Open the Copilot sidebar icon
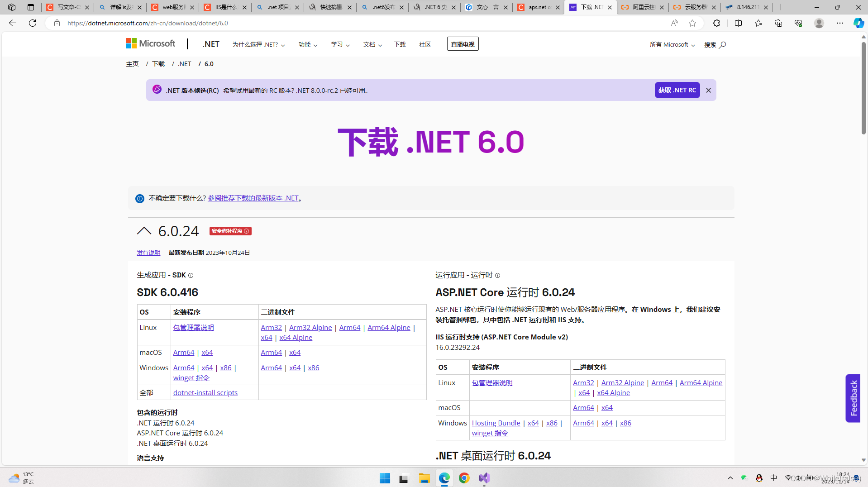The image size is (868, 487). (x=858, y=23)
